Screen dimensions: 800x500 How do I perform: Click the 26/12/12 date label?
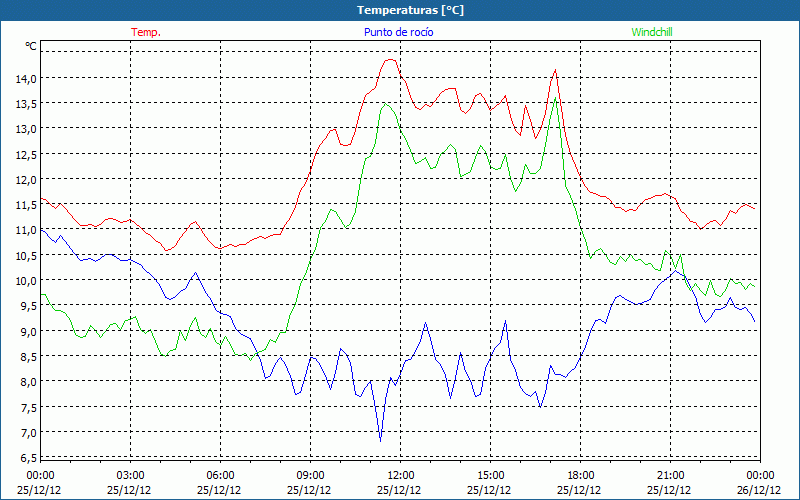759,490
